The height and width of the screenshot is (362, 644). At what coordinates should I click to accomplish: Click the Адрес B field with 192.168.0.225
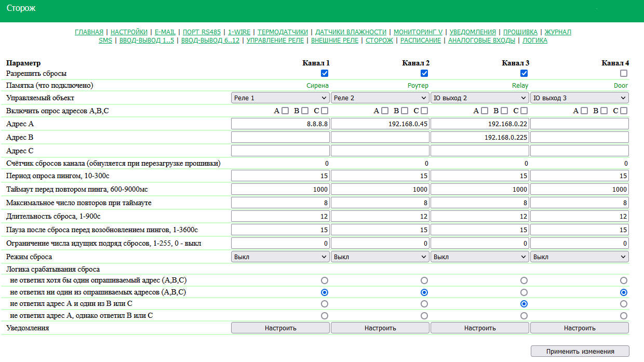(x=479, y=138)
